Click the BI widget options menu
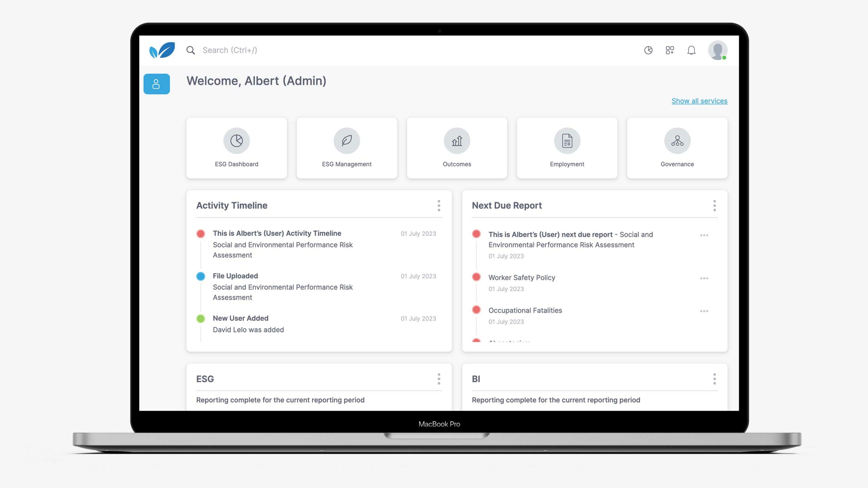Viewport: 868px width, 488px height. 714,379
